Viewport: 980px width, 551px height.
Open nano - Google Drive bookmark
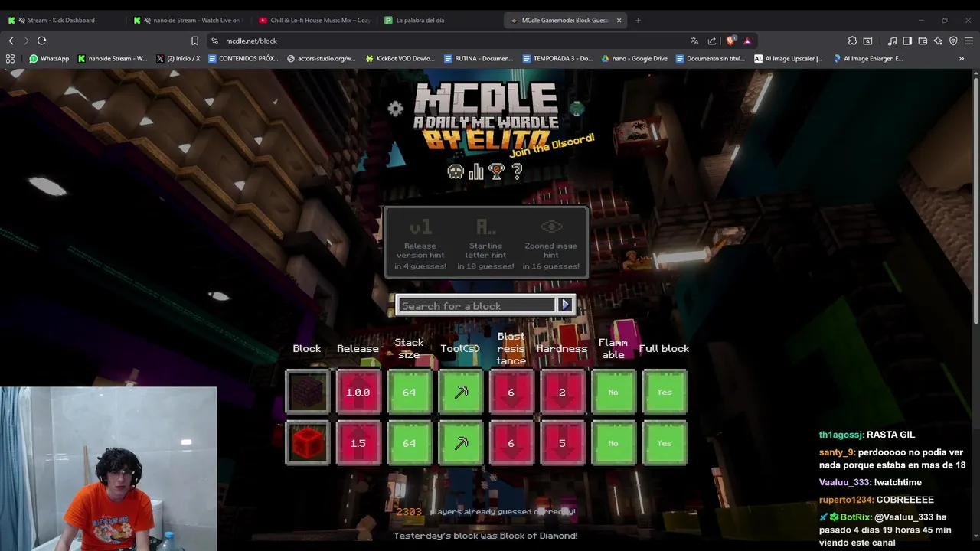click(635, 58)
